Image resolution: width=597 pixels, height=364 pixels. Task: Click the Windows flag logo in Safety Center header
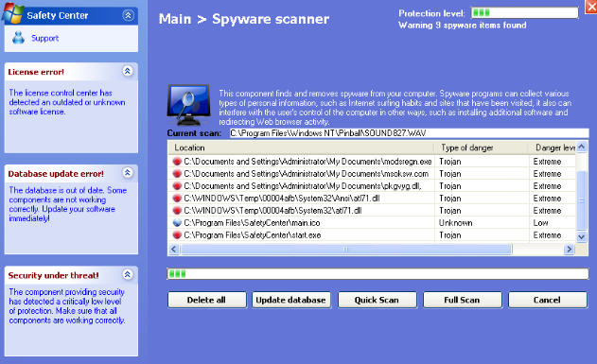(12, 13)
